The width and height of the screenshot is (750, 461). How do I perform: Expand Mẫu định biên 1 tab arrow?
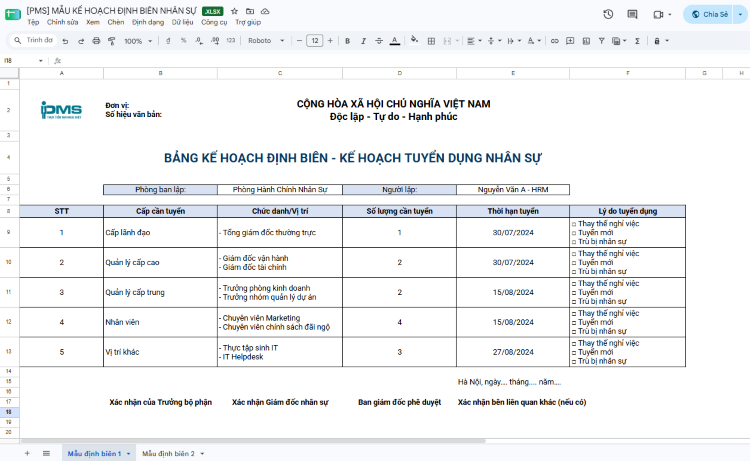coord(129,453)
